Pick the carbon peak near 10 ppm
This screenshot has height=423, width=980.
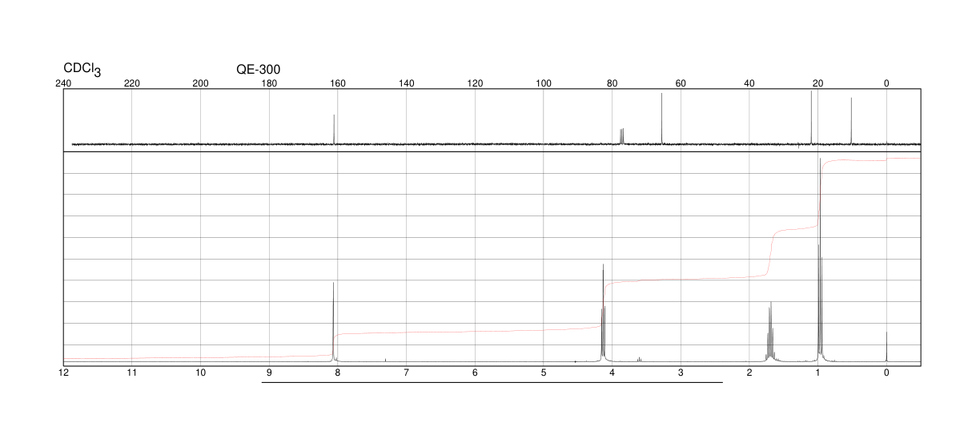851,121
